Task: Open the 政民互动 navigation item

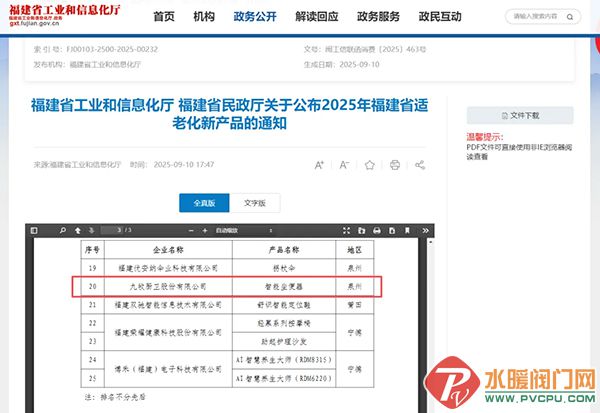Action: click(x=440, y=16)
